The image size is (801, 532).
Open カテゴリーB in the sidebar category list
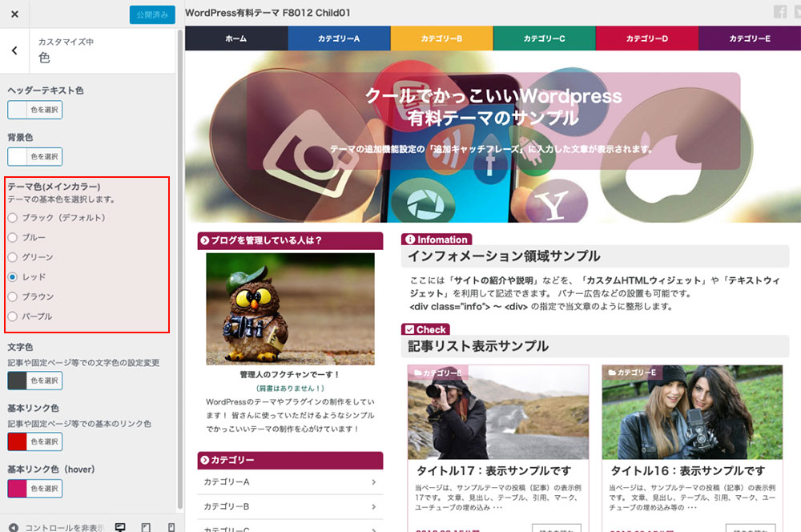(x=290, y=506)
